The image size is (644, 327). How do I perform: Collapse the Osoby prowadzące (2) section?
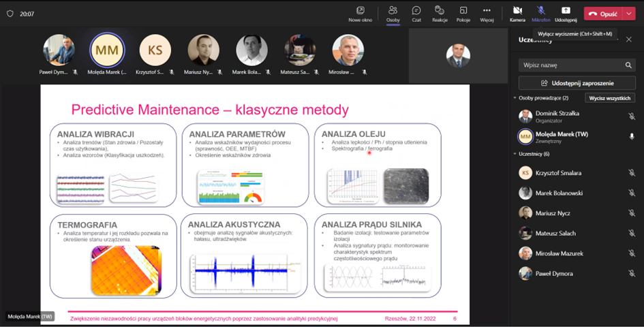coord(515,98)
